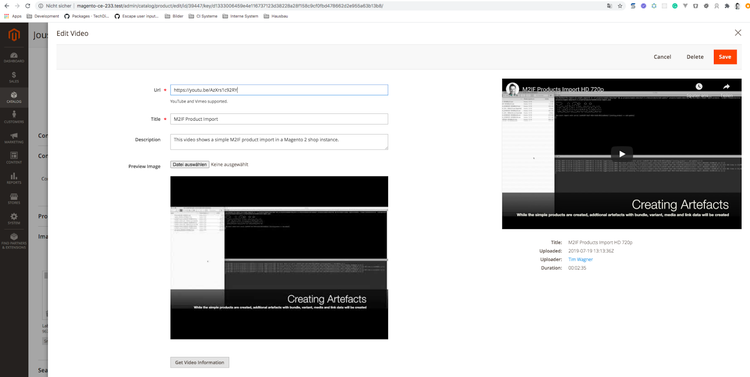Click the orange icon at the toolbar's right end

click(x=748, y=6)
